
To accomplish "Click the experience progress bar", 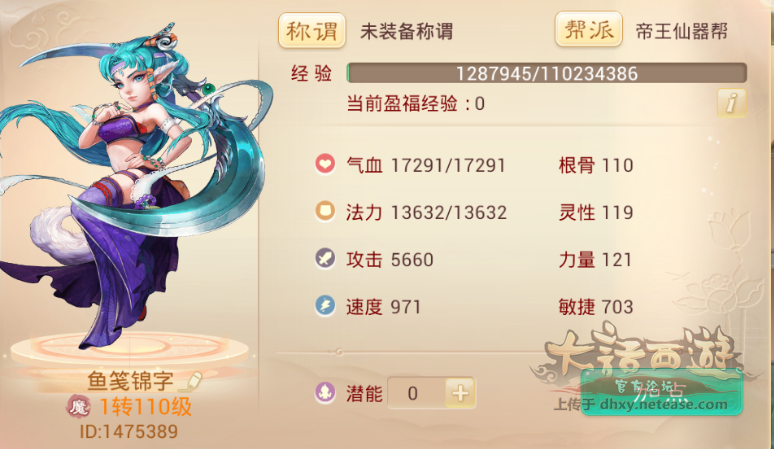I will 546,73.
